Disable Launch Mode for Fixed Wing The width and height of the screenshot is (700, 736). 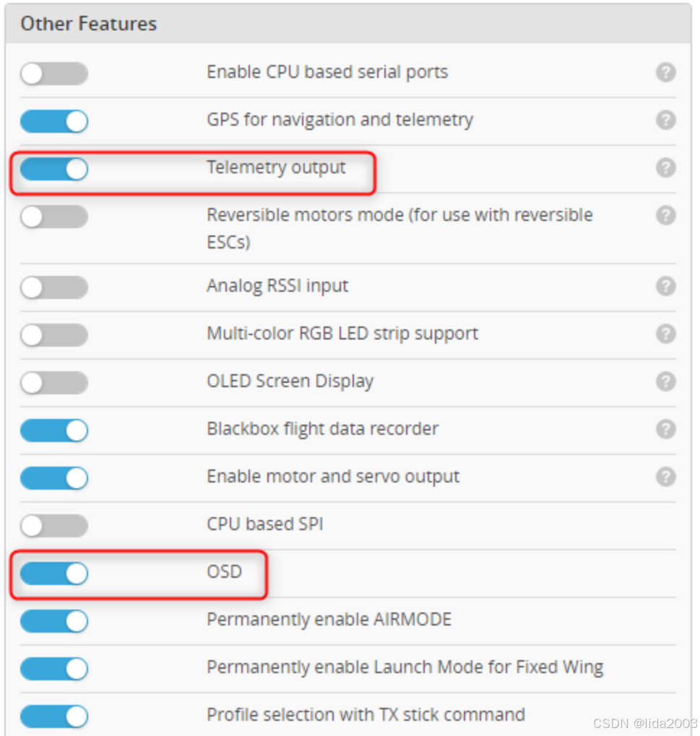click(54, 668)
